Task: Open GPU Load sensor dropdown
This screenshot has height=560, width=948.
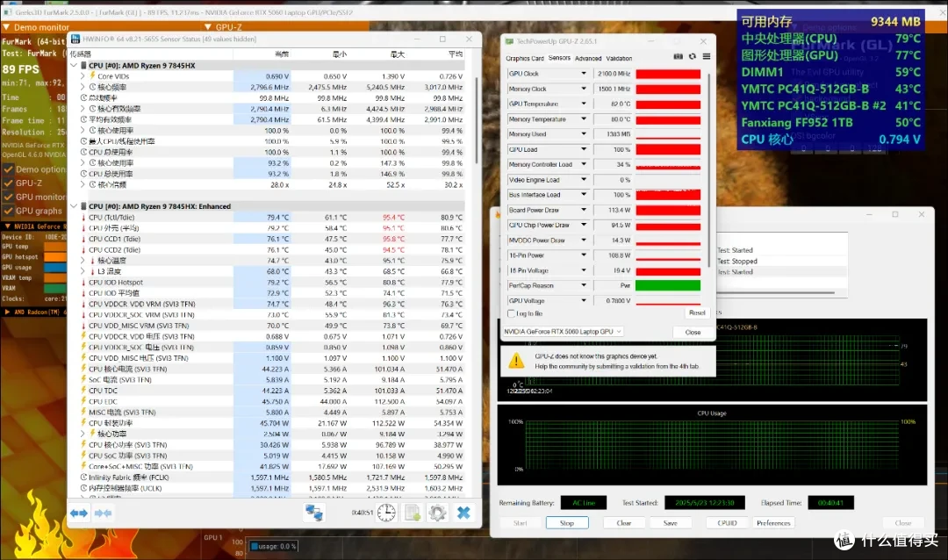Action: [x=584, y=149]
